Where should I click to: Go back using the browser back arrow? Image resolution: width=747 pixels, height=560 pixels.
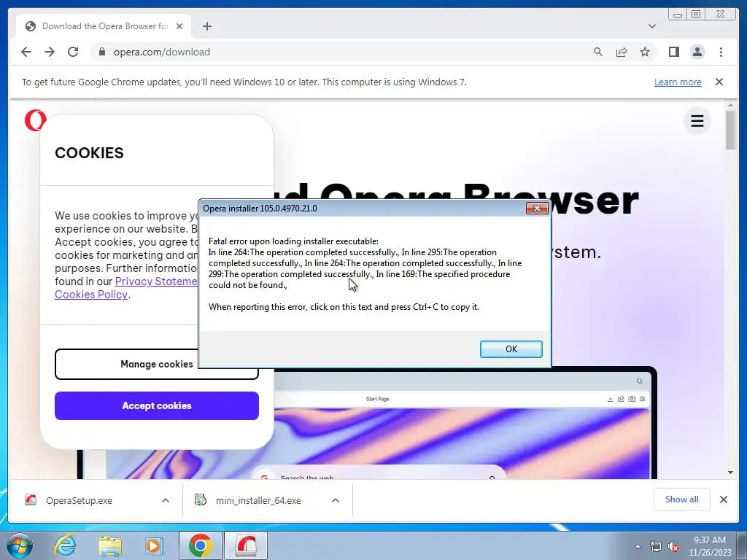(x=26, y=52)
